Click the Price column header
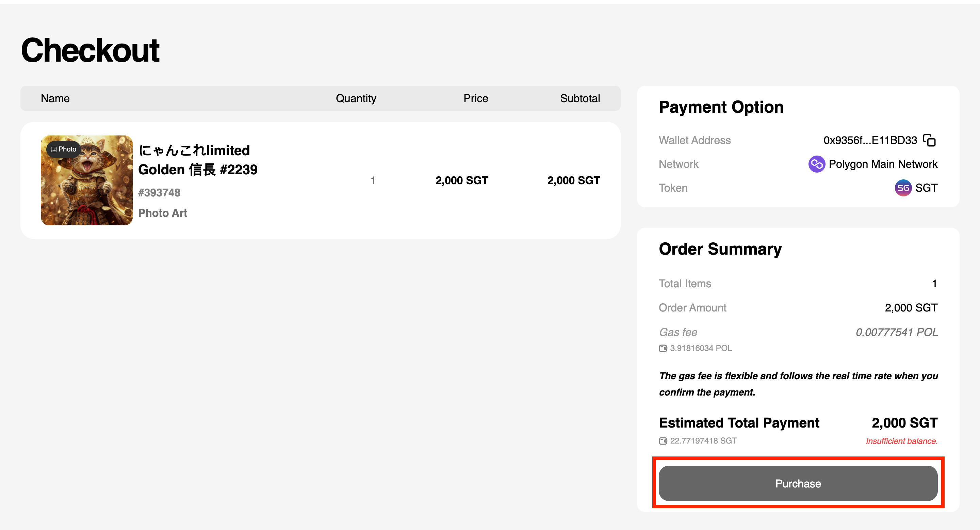The height and width of the screenshot is (530, 980). coord(476,98)
